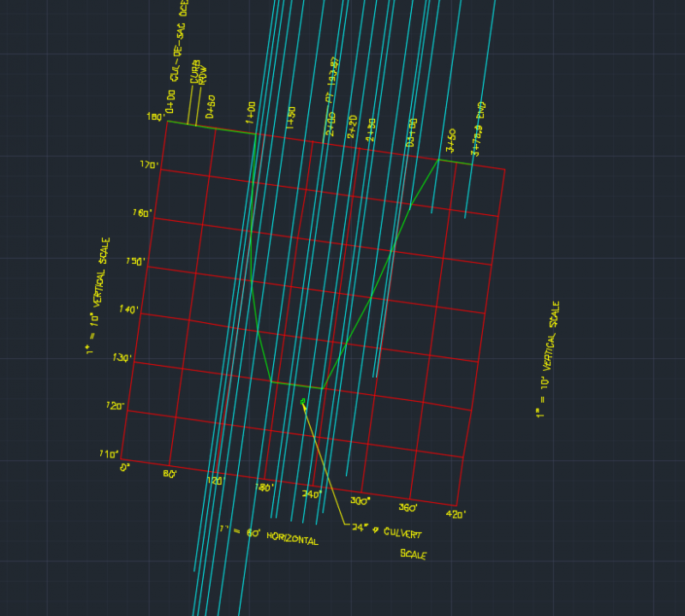The image size is (685, 616).
Task: Click the 24" ø CULVERT annotation
Action: click(x=385, y=529)
